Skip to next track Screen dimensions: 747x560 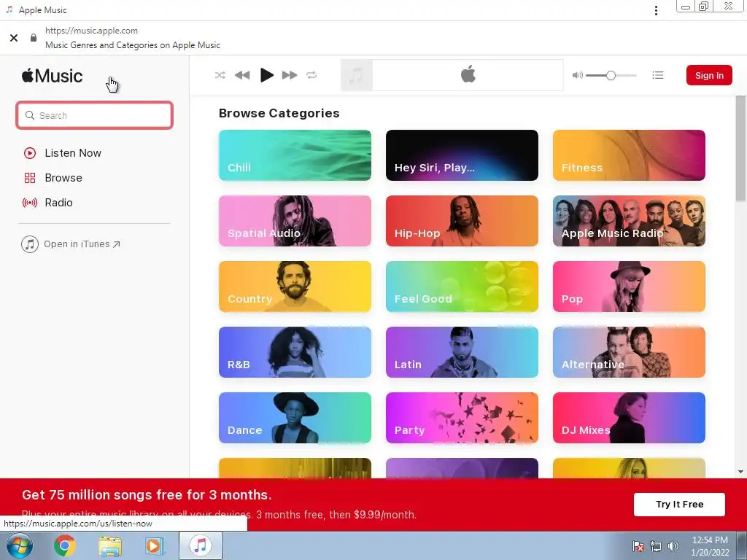(x=290, y=75)
